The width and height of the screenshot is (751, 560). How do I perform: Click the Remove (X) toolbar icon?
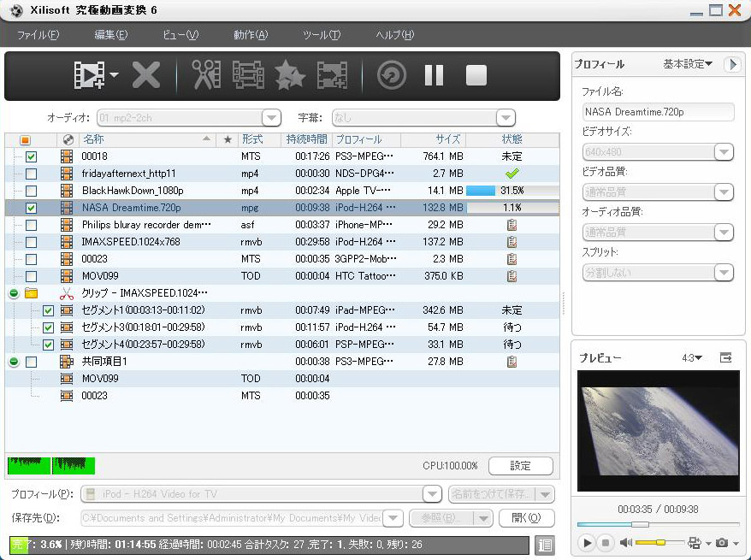click(x=146, y=75)
